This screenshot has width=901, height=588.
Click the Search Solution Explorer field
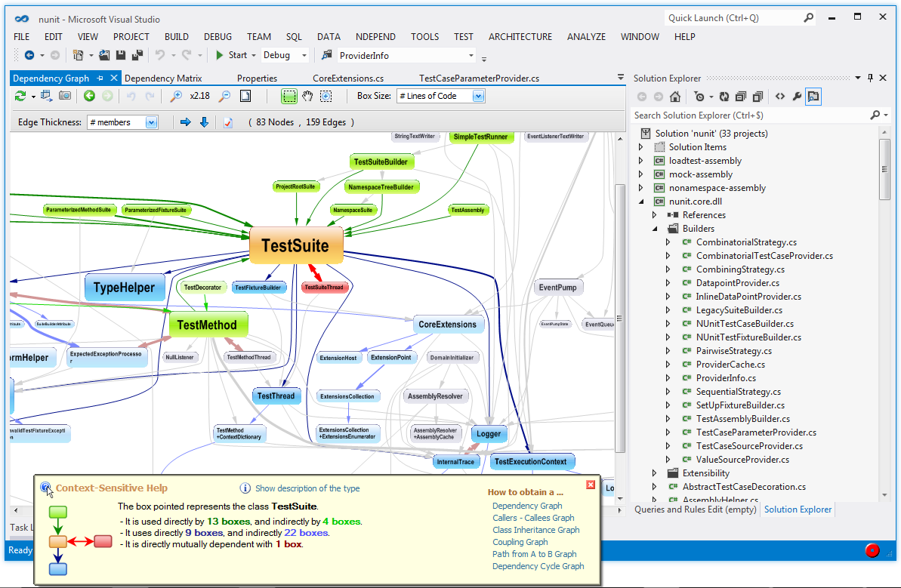(748, 115)
